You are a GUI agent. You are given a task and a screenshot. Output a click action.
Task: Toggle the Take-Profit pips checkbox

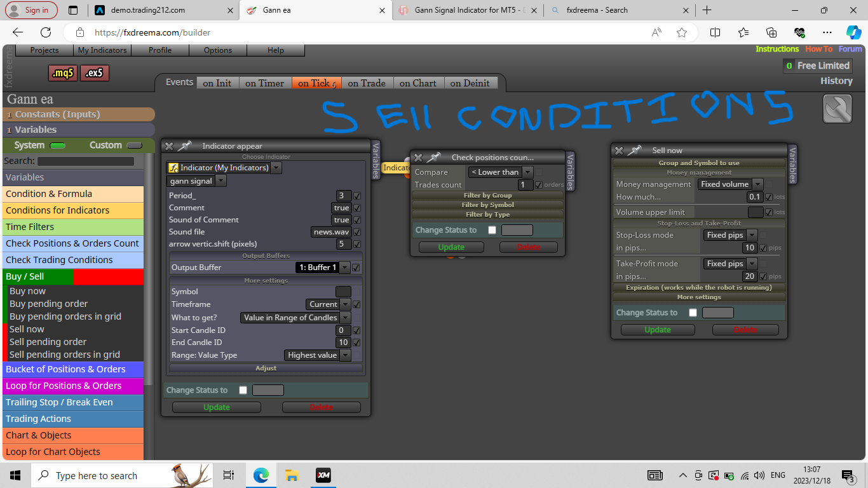[764, 276]
